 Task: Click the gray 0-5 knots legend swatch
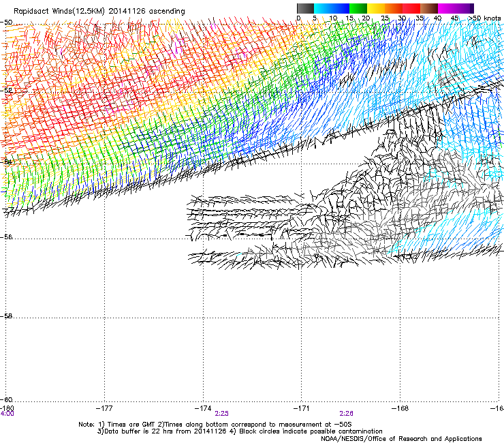(305, 8)
